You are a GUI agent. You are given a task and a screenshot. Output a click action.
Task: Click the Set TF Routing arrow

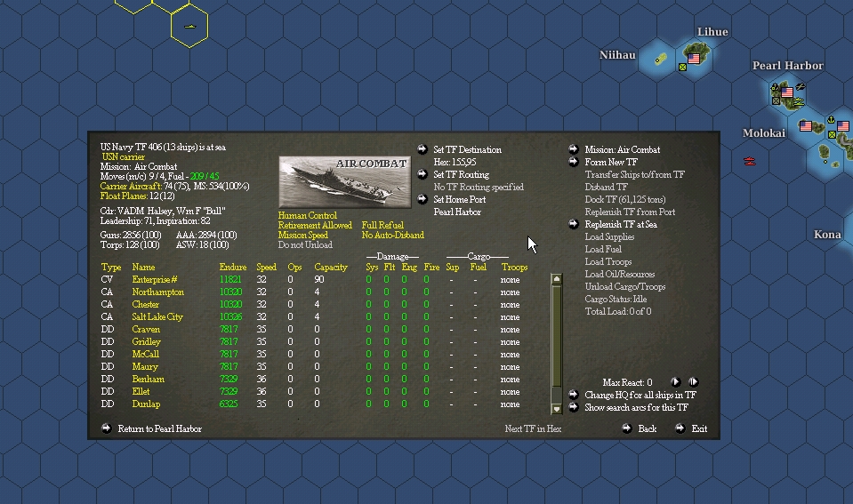422,174
